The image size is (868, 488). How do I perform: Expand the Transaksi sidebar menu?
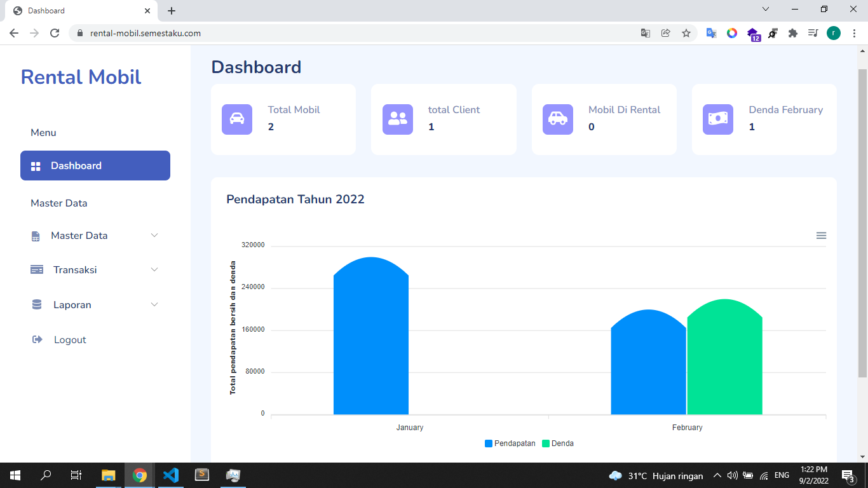(x=95, y=270)
